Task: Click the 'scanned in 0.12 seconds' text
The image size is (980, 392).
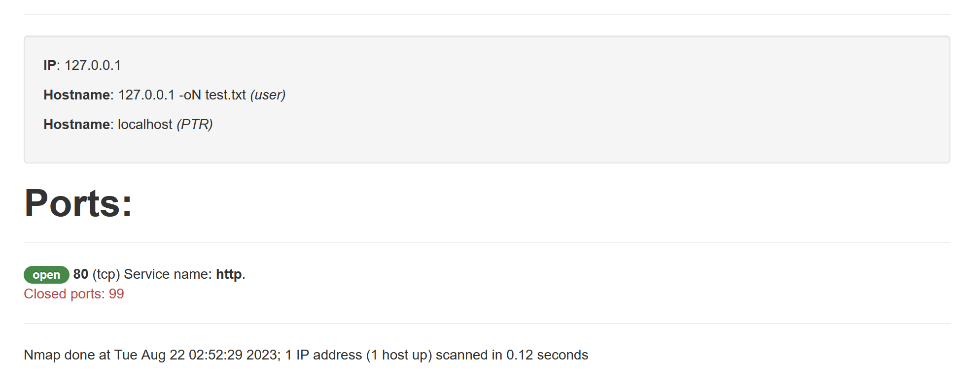Action: 512,355
